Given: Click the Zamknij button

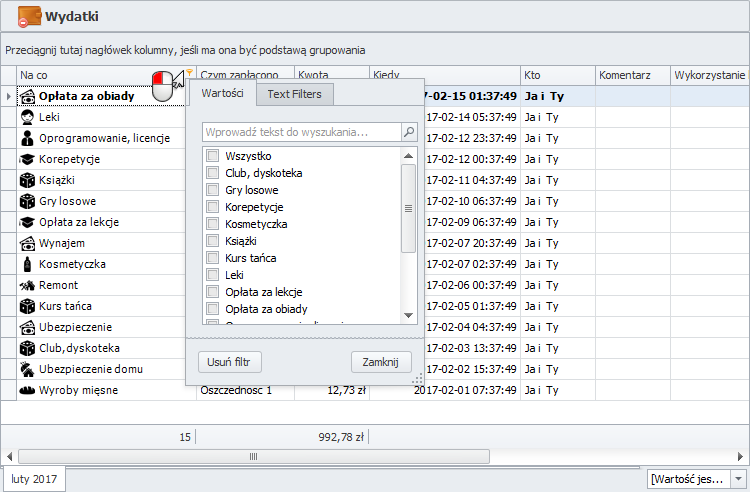Looking at the screenshot, I should pos(381,362).
